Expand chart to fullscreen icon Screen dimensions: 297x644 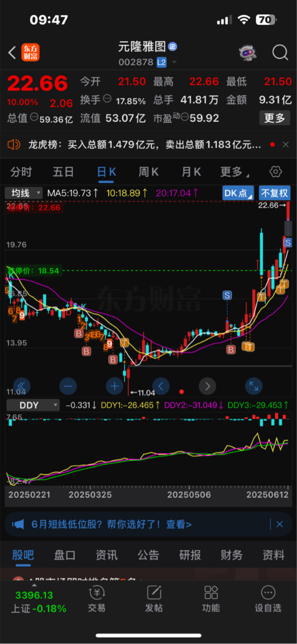click(x=254, y=386)
